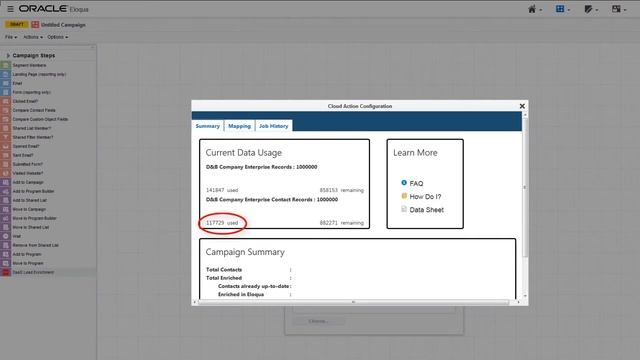Click the 'Contacts already up-to-date' label
Viewport: 640px width, 360px height.
tap(253, 286)
